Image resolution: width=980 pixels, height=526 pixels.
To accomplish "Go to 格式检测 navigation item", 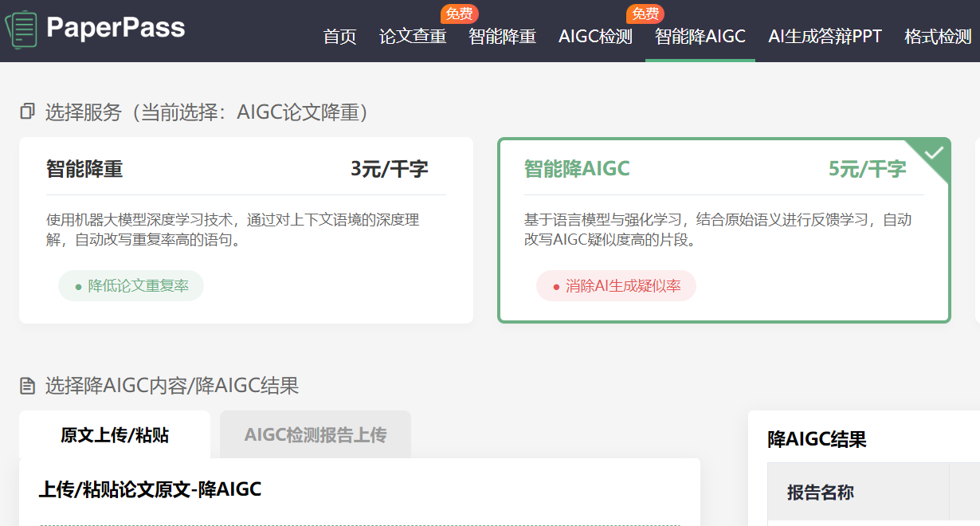I will click(939, 37).
